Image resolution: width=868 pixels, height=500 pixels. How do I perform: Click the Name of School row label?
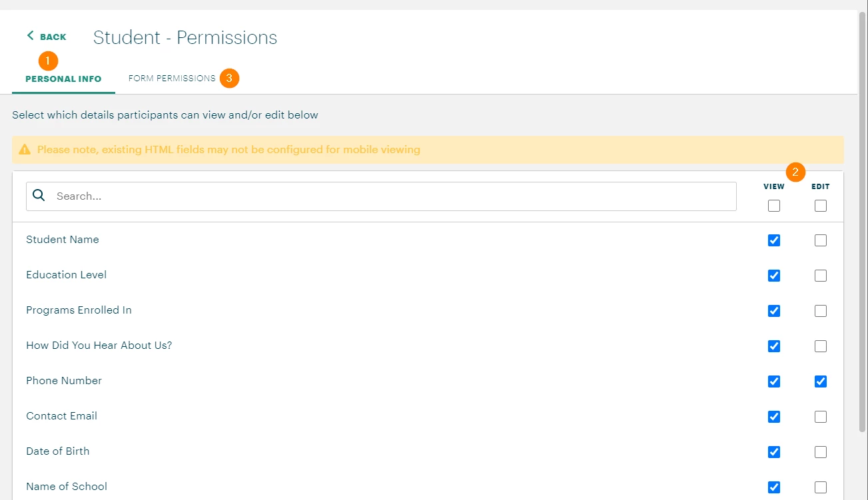pos(67,487)
